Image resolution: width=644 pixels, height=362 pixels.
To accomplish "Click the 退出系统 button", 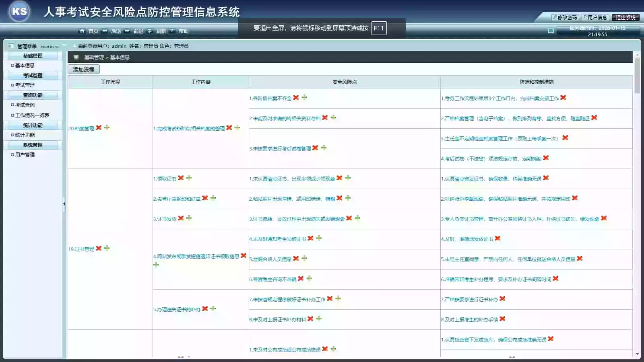I will point(625,17).
